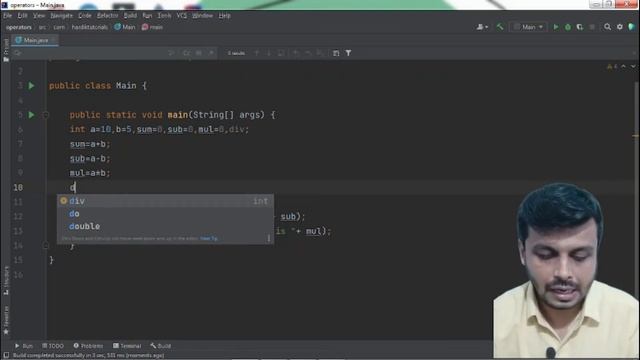The width and height of the screenshot is (640, 360).
Task: Click the fold end marker on line 14
Action: pyautogui.click(x=46, y=245)
